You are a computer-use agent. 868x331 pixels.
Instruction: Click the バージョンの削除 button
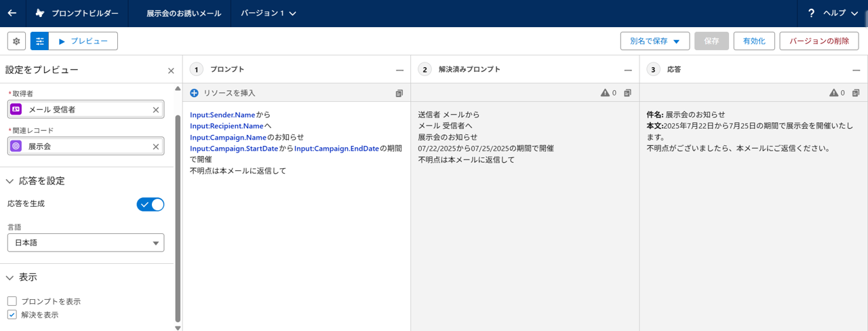point(819,41)
